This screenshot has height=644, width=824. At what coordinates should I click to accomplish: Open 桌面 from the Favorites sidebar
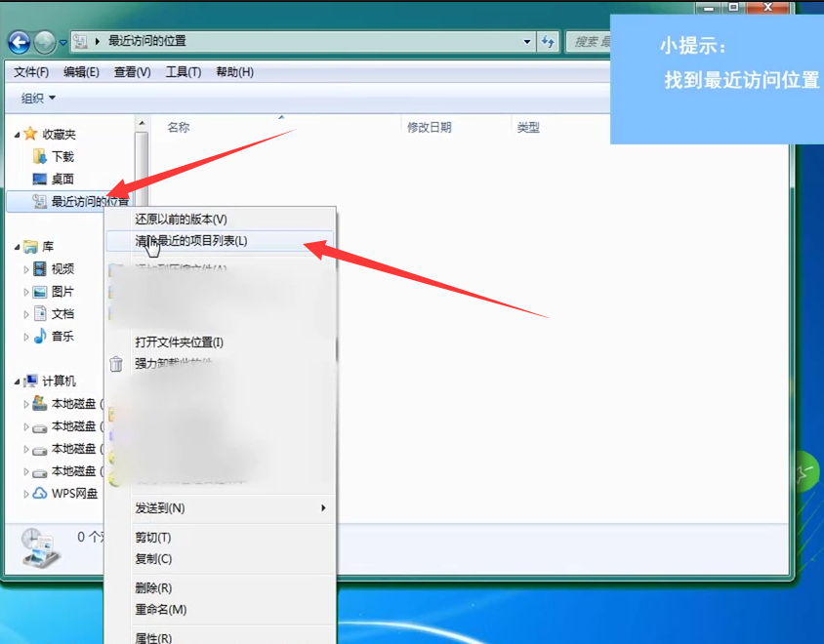click(x=61, y=178)
